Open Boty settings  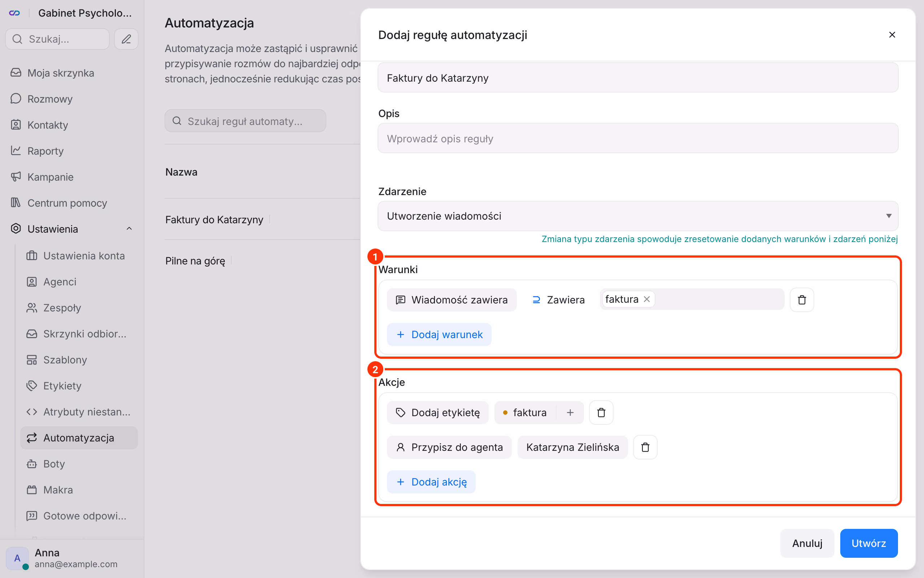coord(79,463)
